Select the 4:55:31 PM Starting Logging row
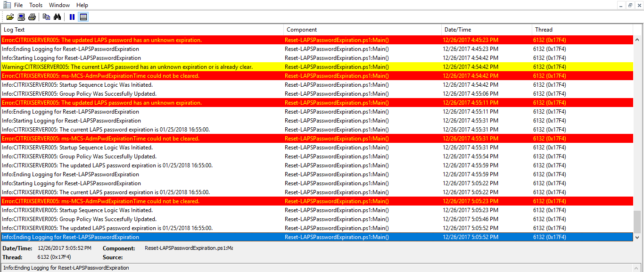 coord(317,121)
